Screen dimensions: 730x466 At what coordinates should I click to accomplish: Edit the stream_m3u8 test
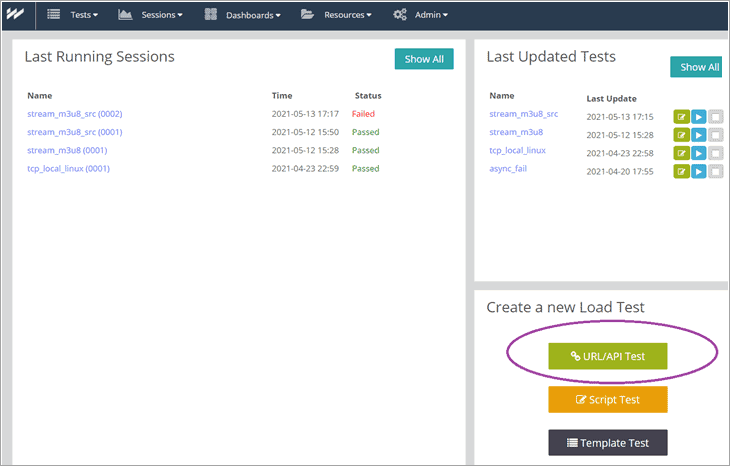(x=681, y=135)
